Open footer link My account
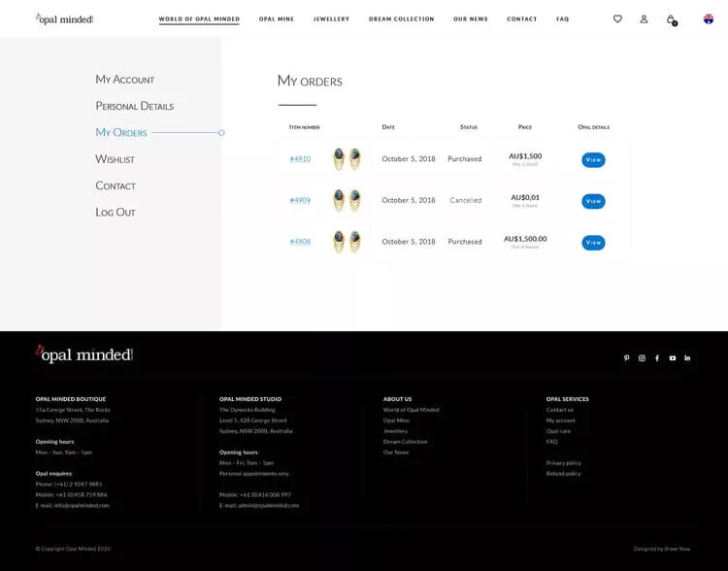The height and width of the screenshot is (571, 728). [x=560, y=420]
